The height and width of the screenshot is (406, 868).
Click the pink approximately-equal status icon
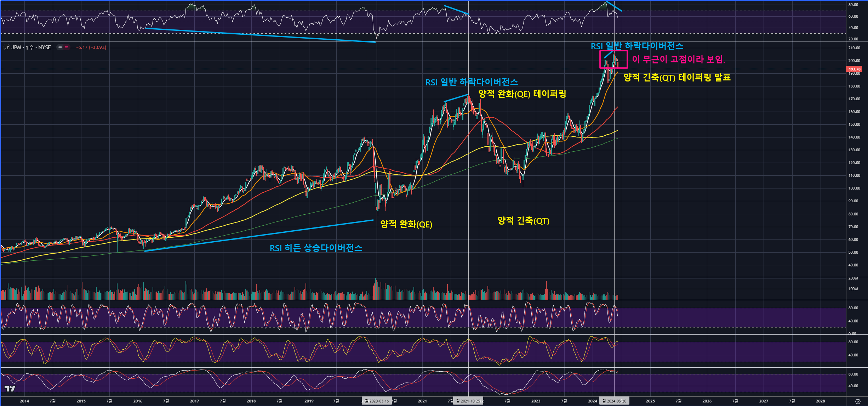tap(67, 47)
